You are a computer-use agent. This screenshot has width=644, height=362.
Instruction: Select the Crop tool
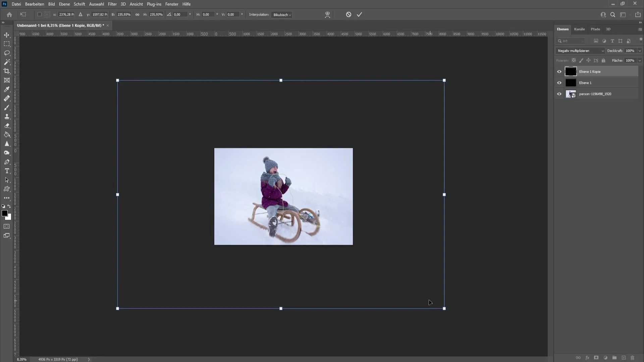[7, 71]
